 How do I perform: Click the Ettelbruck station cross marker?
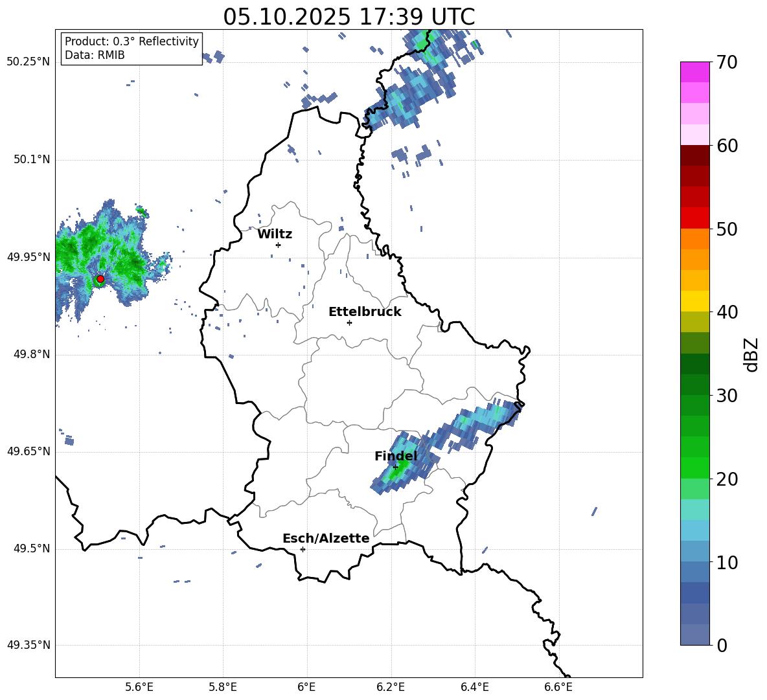coord(349,322)
